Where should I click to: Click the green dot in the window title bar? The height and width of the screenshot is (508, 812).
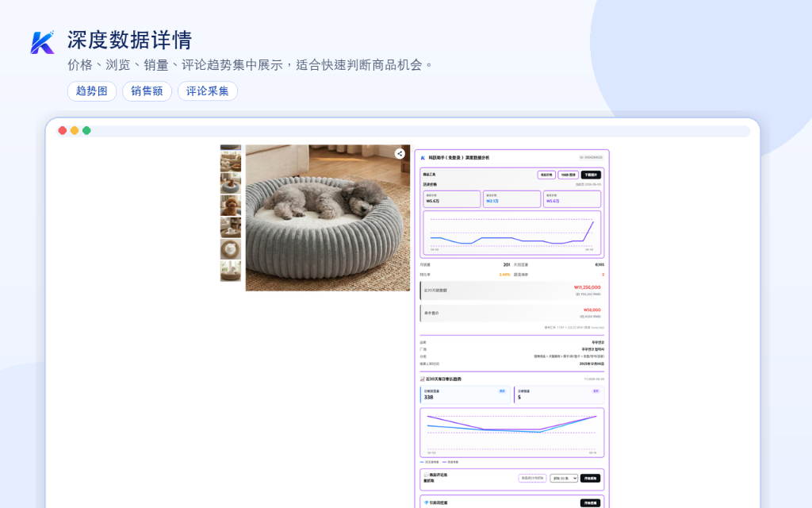click(x=86, y=131)
